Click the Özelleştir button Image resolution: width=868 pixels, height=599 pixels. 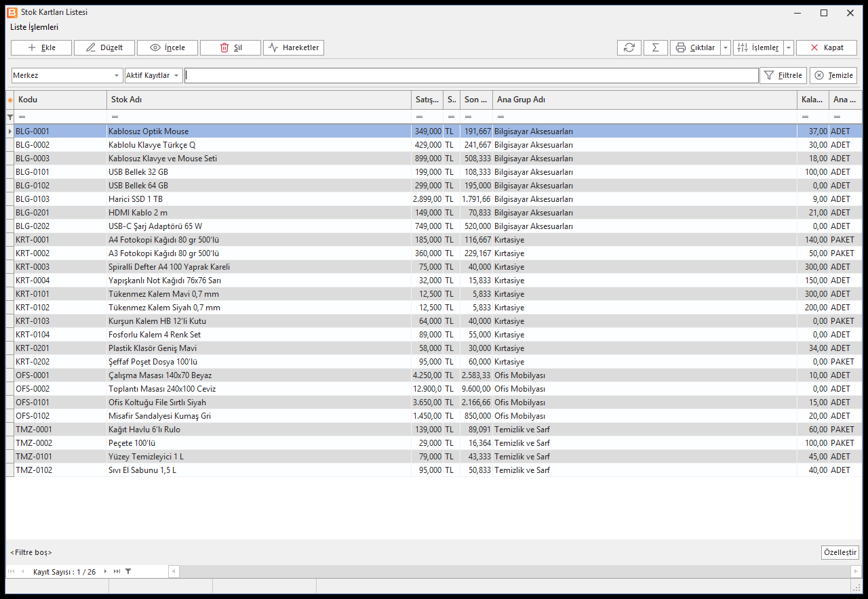[x=840, y=552]
